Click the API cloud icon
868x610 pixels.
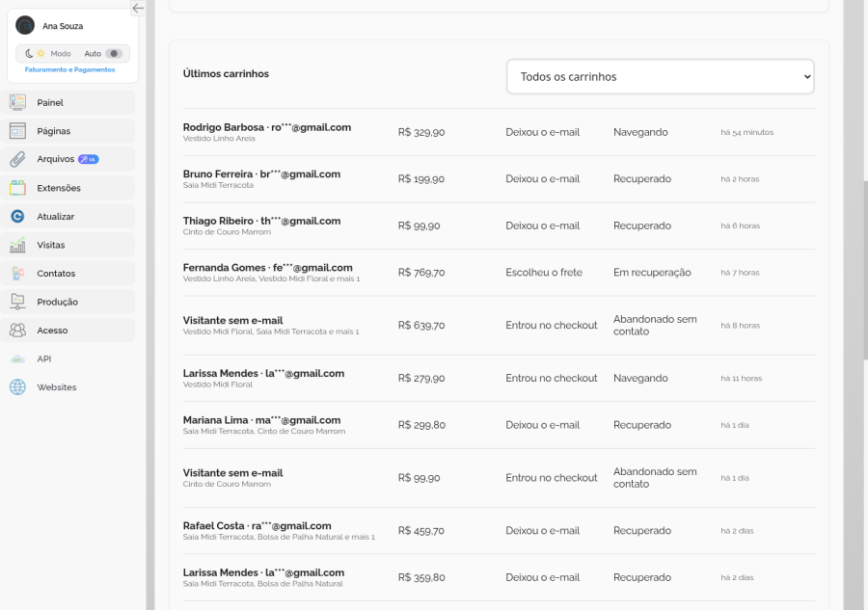(x=17, y=358)
